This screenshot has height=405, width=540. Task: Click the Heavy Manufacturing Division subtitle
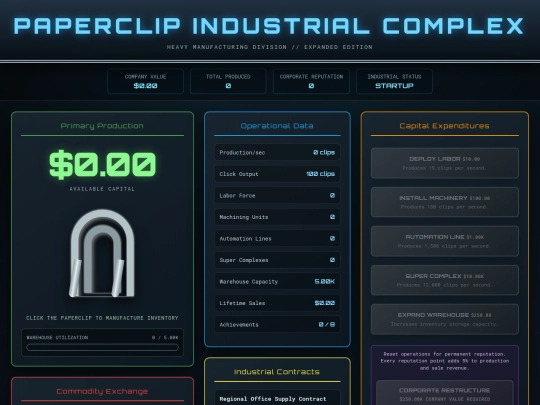pos(270,47)
